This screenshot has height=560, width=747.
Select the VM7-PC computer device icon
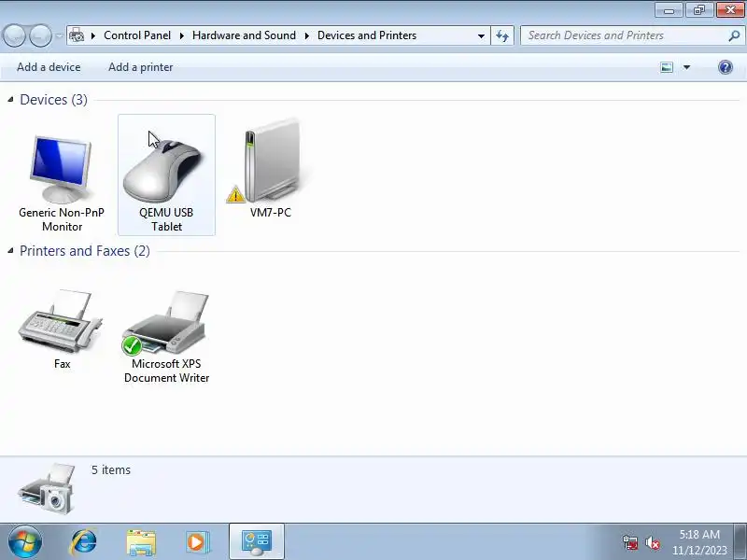[270, 161]
